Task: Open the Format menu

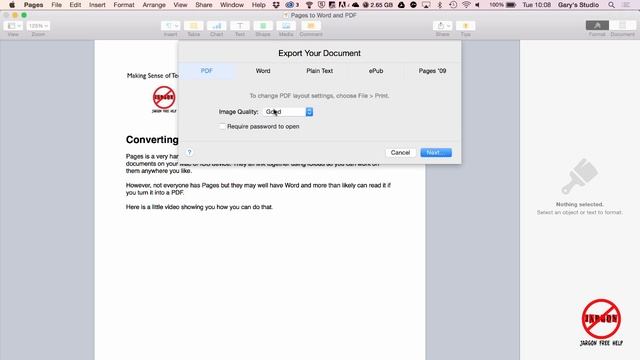Action: pos(124,5)
